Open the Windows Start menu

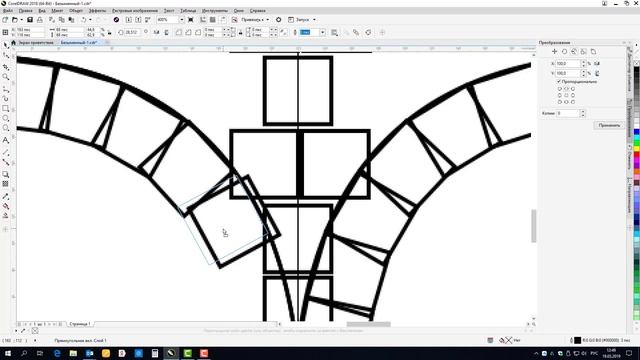(8, 353)
